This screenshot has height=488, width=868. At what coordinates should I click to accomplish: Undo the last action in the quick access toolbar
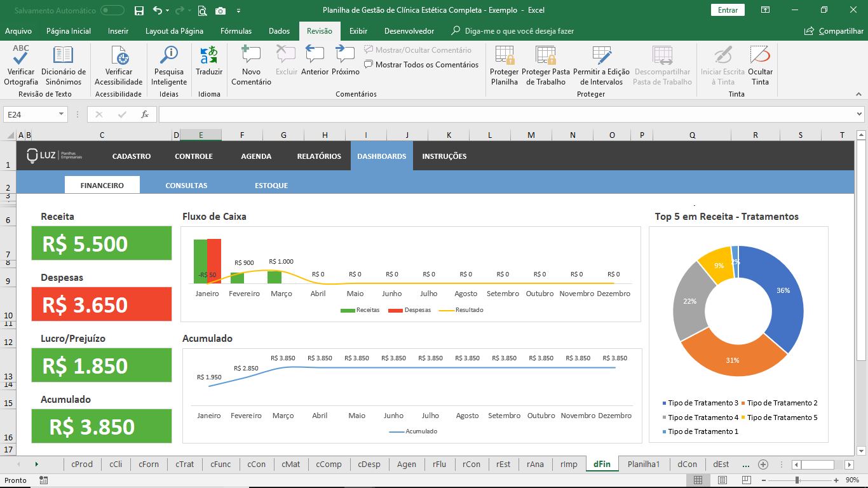pos(158,10)
